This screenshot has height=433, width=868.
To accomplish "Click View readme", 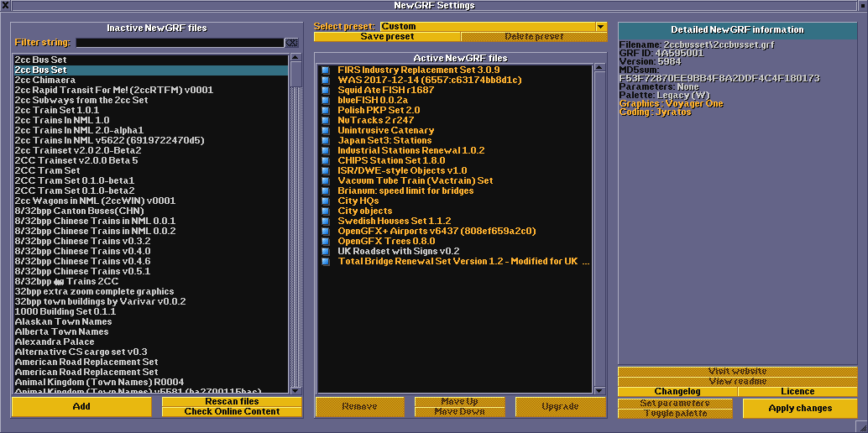I will [737, 382].
